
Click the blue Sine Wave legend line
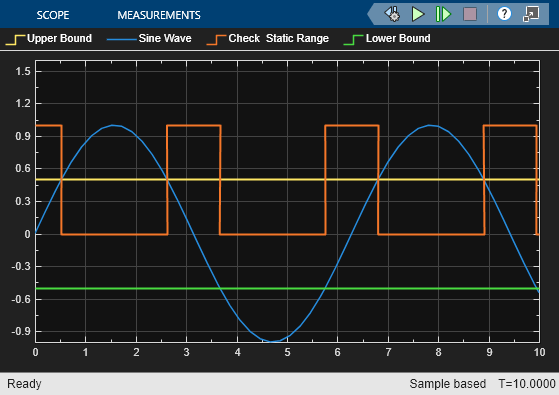122,39
